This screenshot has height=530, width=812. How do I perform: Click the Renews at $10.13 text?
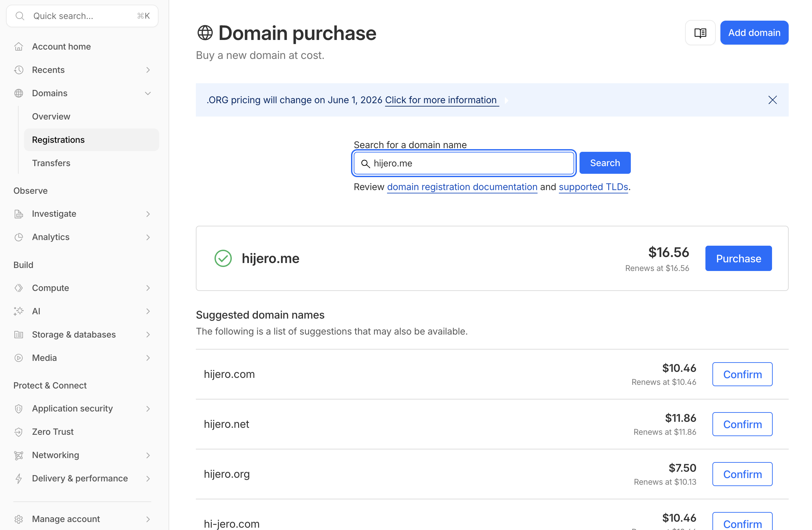tap(664, 482)
